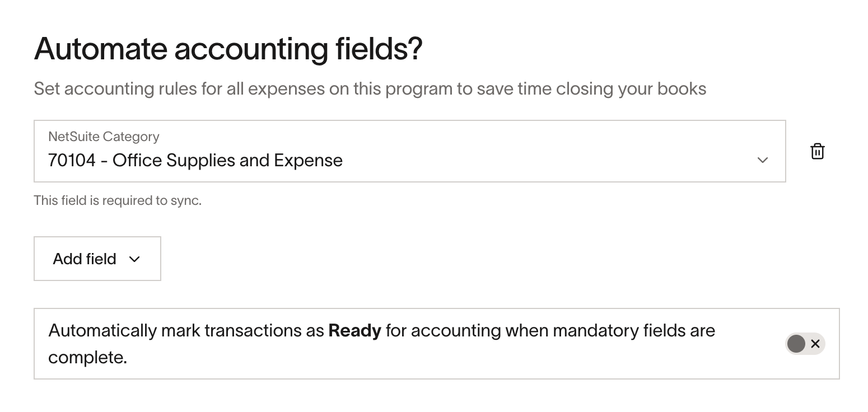Screen dimensions: 868x412
Task: Click the chevron arrow in NetSuite Category box
Action: coord(762,160)
